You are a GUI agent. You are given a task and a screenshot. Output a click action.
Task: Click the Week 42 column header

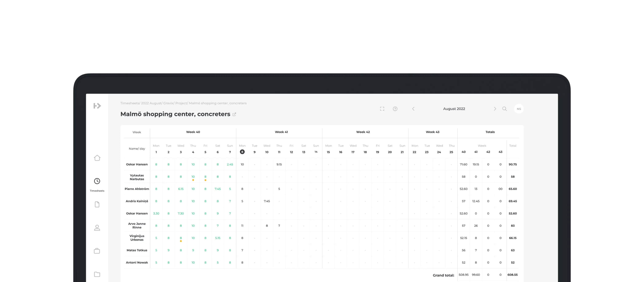(363, 132)
